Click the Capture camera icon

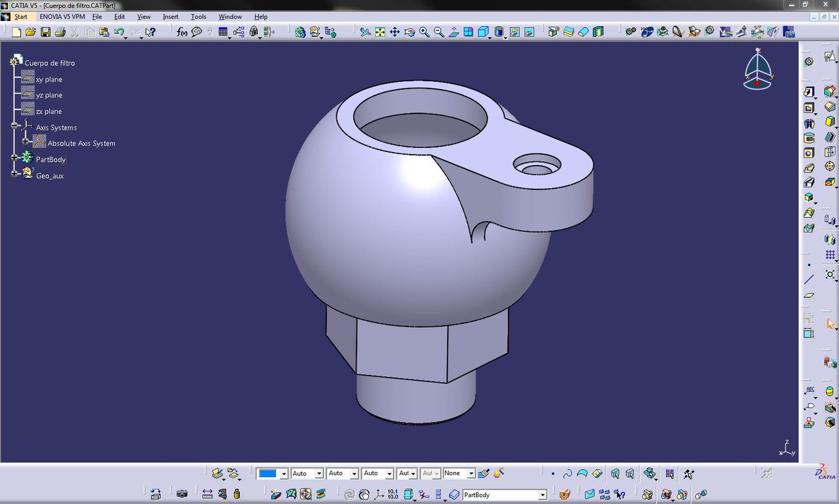pyautogui.click(x=182, y=494)
